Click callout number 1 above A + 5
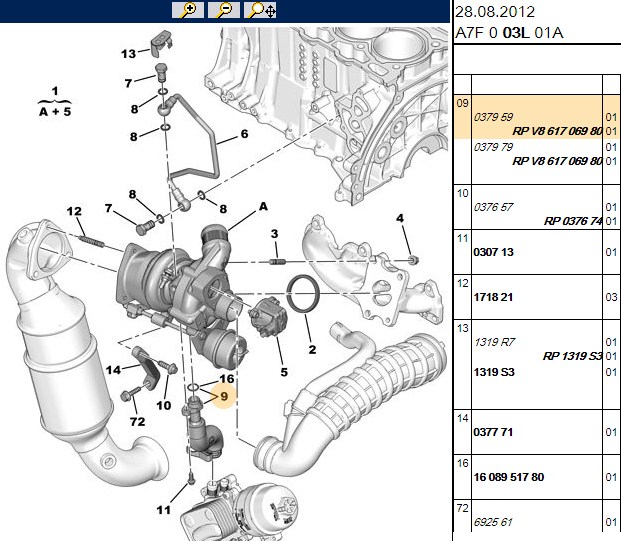The image size is (621, 541). click(55, 91)
